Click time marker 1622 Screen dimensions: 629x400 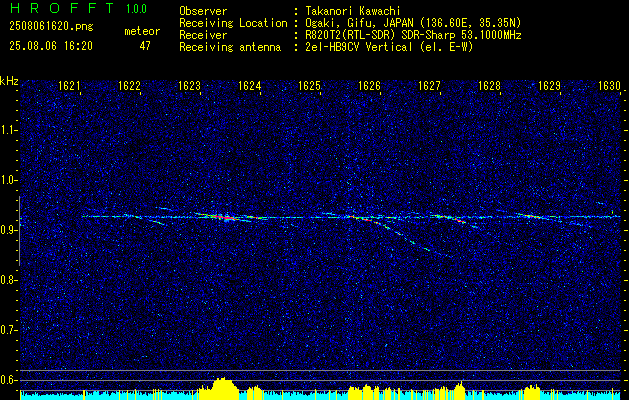[129, 85]
